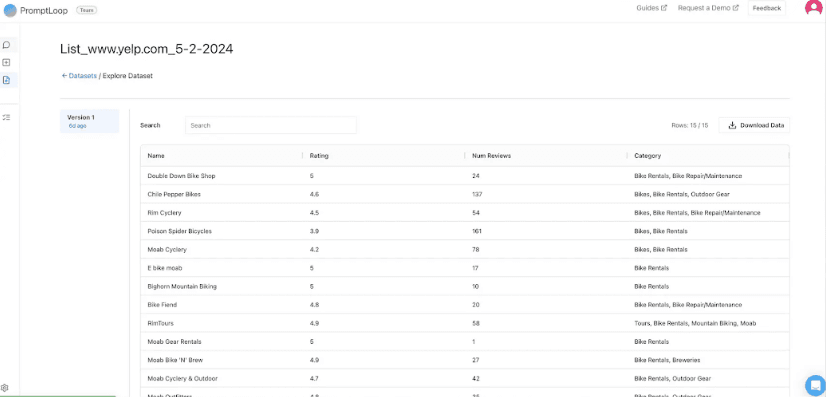Select the Version 1 tab

coord(90,121)
